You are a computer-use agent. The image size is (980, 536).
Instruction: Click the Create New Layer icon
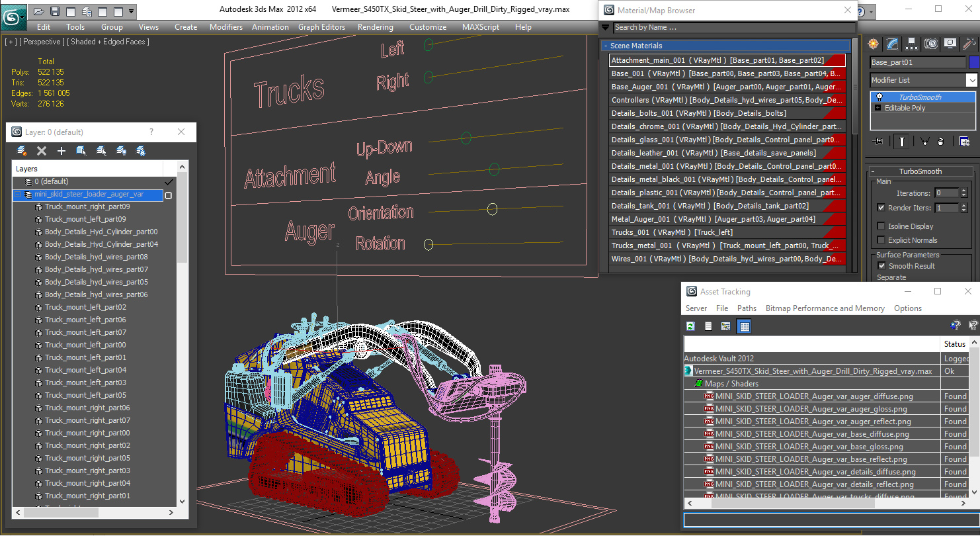[x=22, y=151]
